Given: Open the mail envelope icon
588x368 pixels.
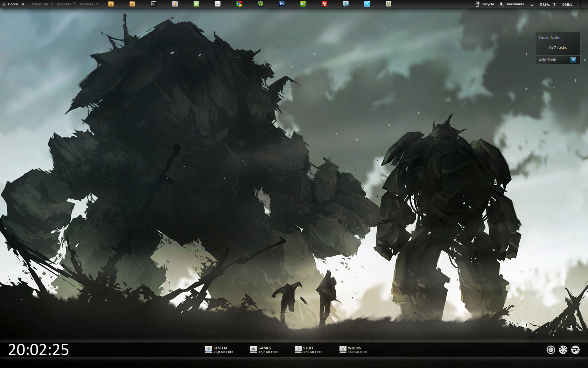Looking at the screenshot, I should pos(218,4).
